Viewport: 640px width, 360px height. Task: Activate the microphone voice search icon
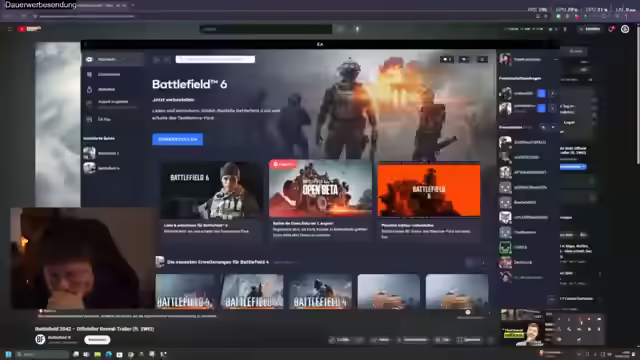click(357, 29)
